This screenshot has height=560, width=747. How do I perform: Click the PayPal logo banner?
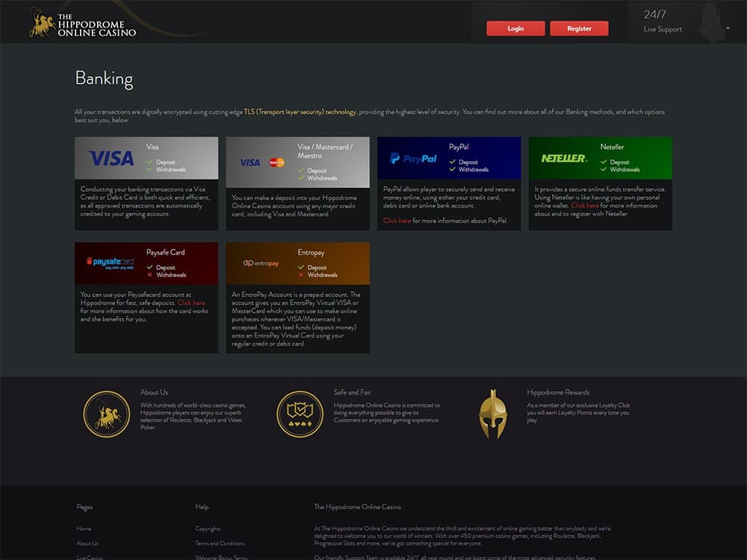pyautogui.click(x=413, y=158)
